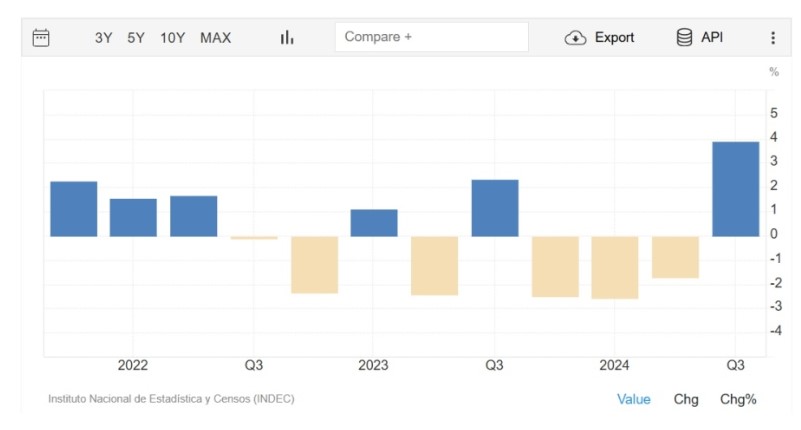This screenshot has height=430, width=801.
Task: Click the Export button label
Action: (x=614, y=38)
